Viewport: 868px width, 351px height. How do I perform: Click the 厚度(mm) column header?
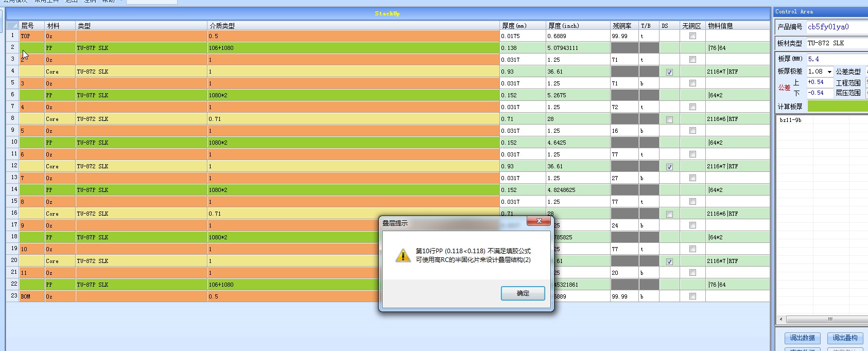click(x=523, y=25)
